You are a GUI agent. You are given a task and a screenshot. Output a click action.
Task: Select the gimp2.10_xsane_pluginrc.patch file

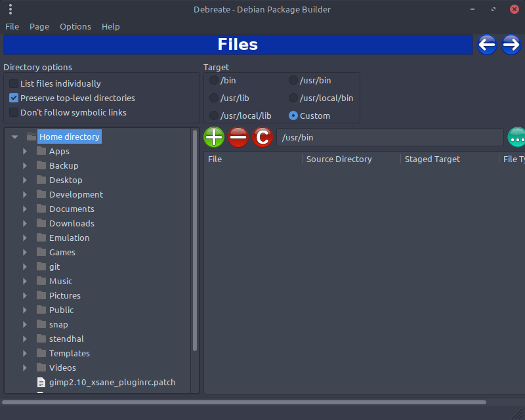[x=112, y=382]
